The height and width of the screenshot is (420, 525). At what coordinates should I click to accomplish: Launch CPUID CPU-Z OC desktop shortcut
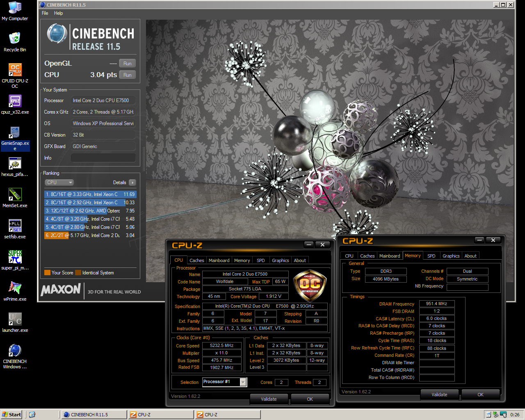[15, 76]
